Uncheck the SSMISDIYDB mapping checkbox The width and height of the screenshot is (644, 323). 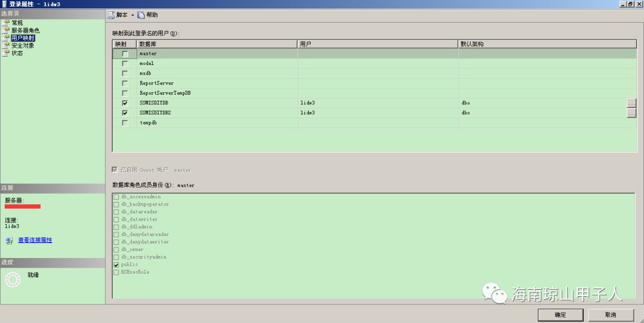[125, 103]
